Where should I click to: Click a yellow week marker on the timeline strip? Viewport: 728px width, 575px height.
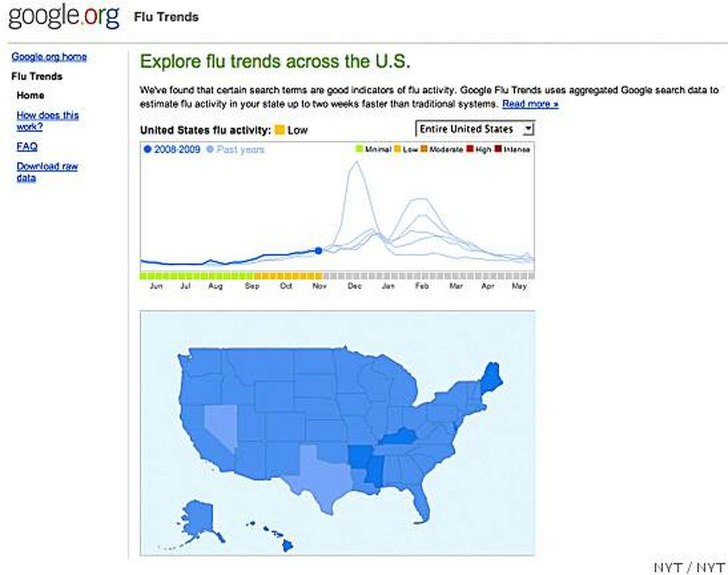coord(285,274)
